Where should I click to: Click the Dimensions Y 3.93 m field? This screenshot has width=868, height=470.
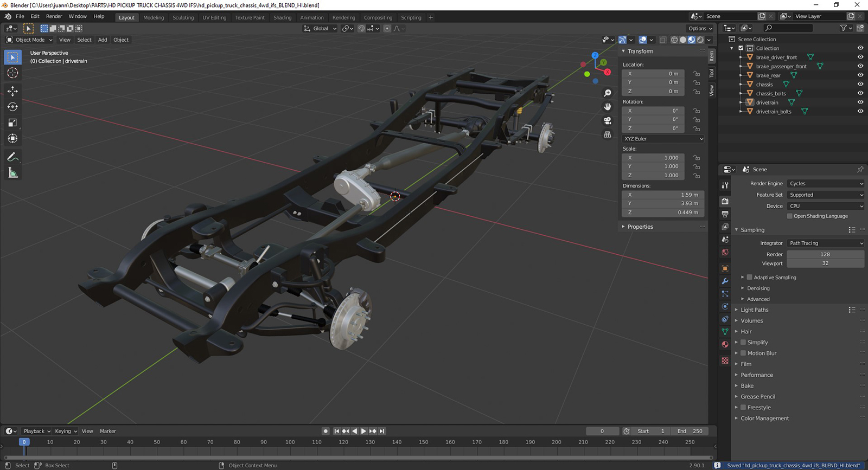pyautogui.click(x=663, y=203)
